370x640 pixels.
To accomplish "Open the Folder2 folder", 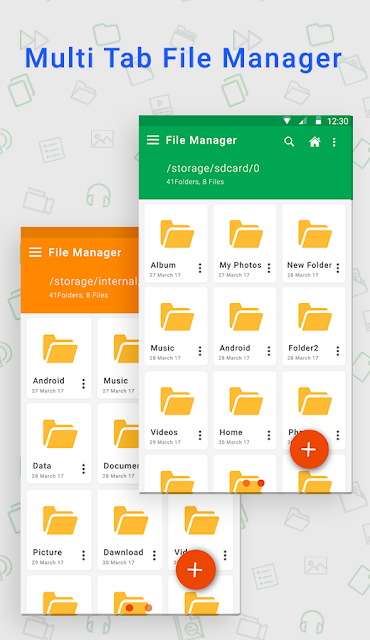I will click(x=314, y=326).
